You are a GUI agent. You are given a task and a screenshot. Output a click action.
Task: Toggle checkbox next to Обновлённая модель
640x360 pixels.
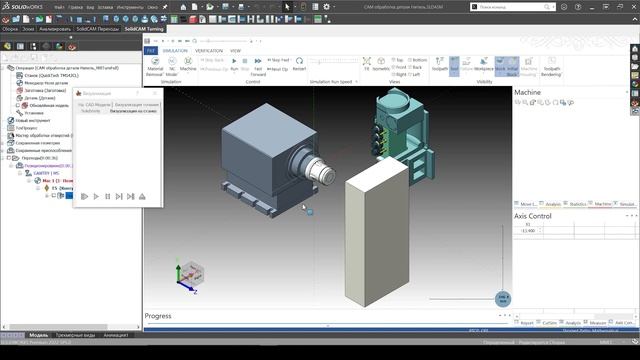click(18, 105)
